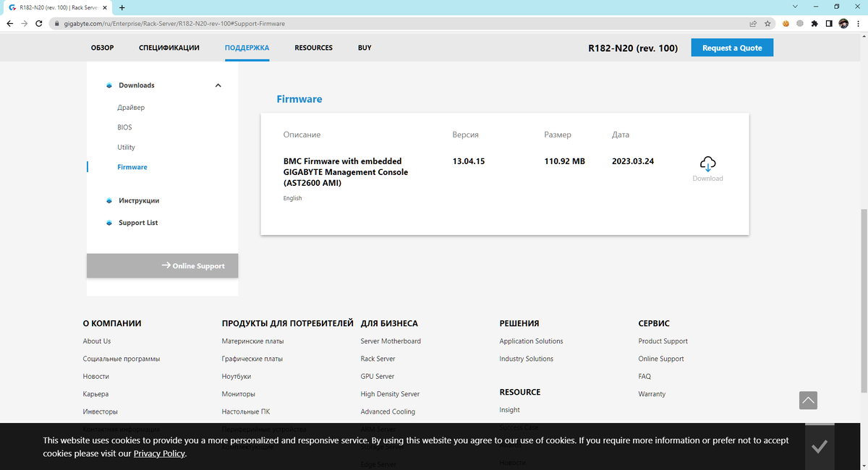Click the date 2023.03.24
The image size is (868, 470).
click(633, 161)
